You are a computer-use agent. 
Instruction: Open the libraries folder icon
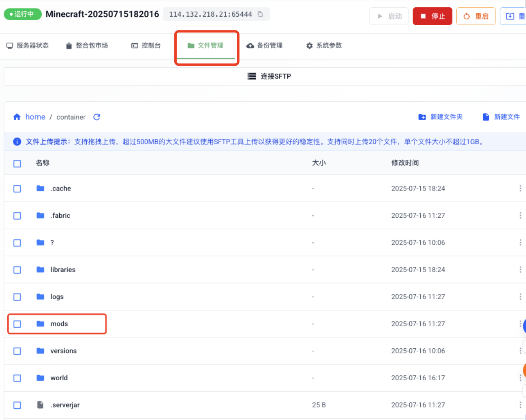[40, 270]
